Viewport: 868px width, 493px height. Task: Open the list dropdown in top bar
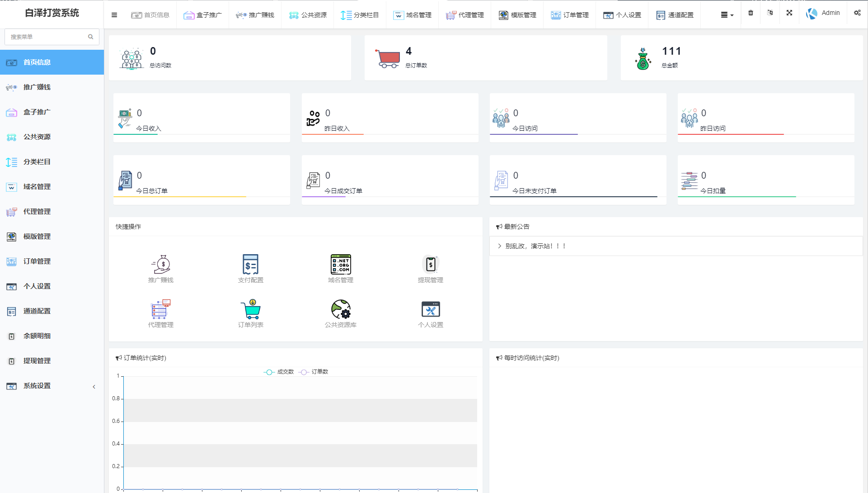(x=727, y=15)
